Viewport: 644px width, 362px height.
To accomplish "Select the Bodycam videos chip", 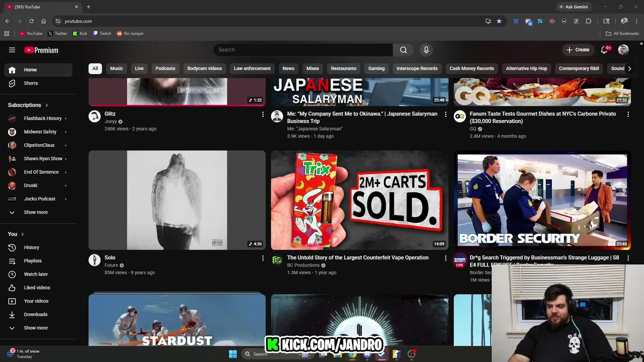I will coord(204,68).
